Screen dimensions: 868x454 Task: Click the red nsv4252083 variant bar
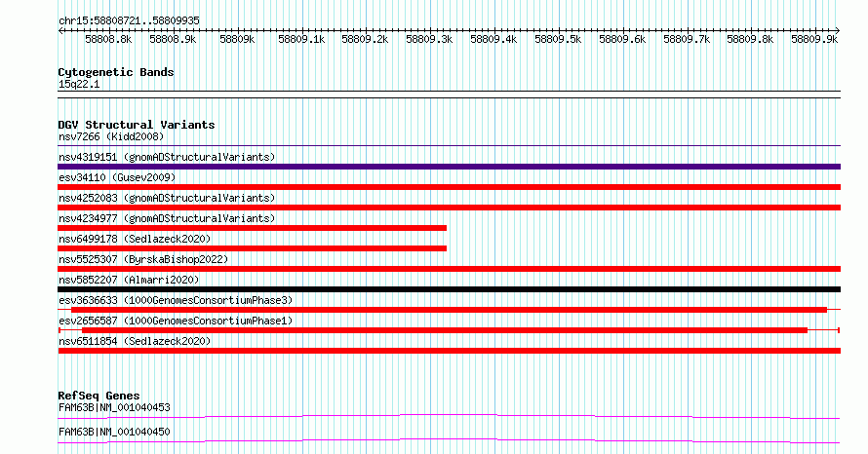[449, 208]
